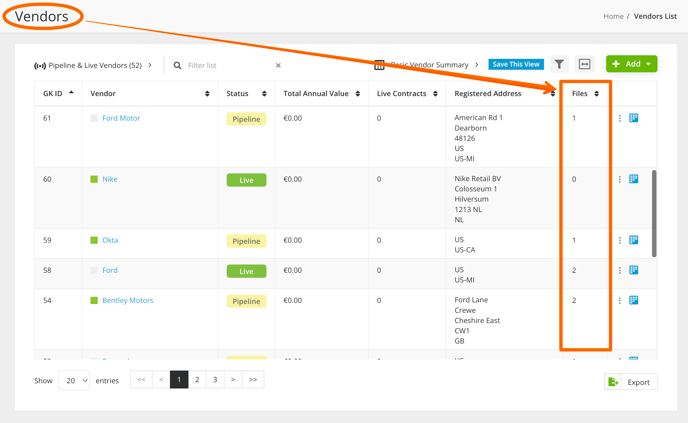Click the blue grid icon for Ford row 58
The image size is (688, 423).
click(634, 270)
